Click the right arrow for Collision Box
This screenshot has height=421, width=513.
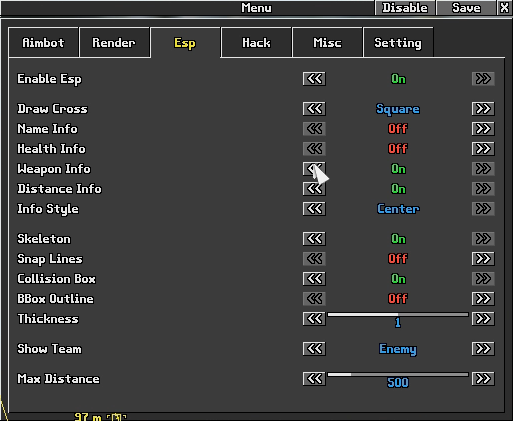483,279
